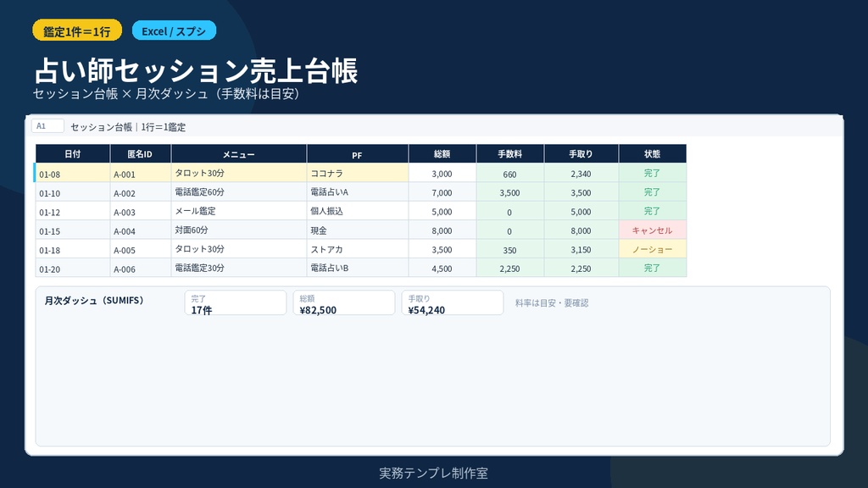
Task: Click status cell ノーショー
Action: tap(653, 250)
